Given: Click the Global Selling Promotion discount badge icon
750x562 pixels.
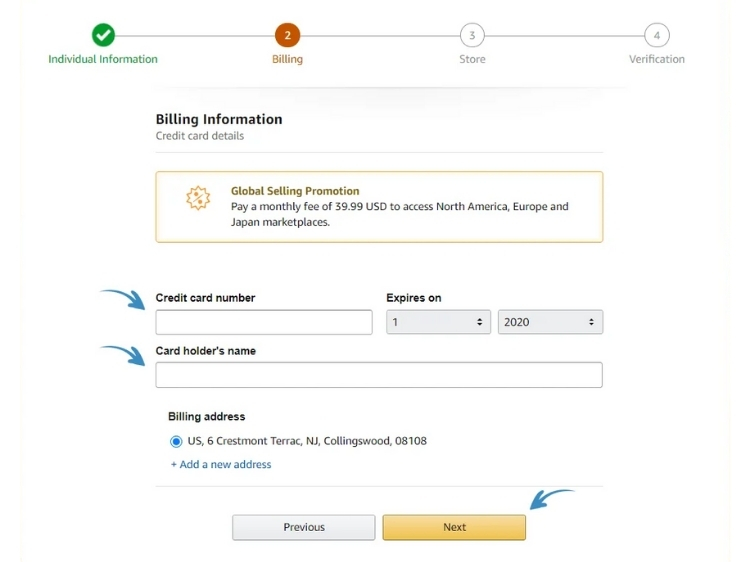Looking at the screenshot, I should [198, 198].
